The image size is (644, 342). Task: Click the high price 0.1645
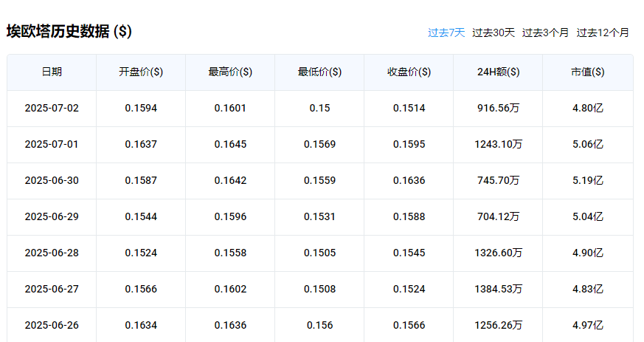tap(230, 144)
